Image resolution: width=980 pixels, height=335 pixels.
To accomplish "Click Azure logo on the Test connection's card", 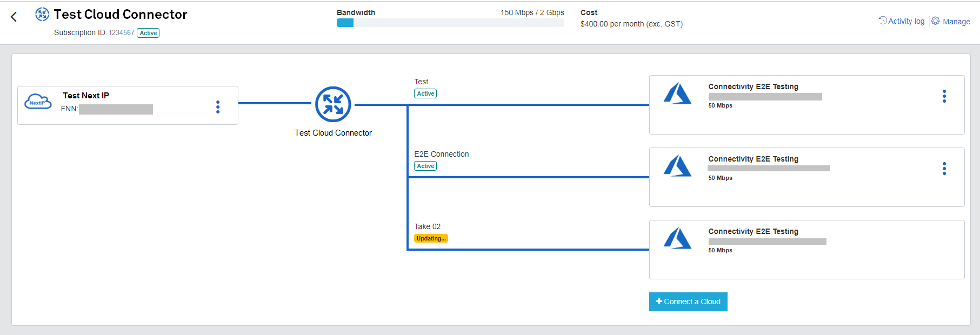I will pos(677,93).
